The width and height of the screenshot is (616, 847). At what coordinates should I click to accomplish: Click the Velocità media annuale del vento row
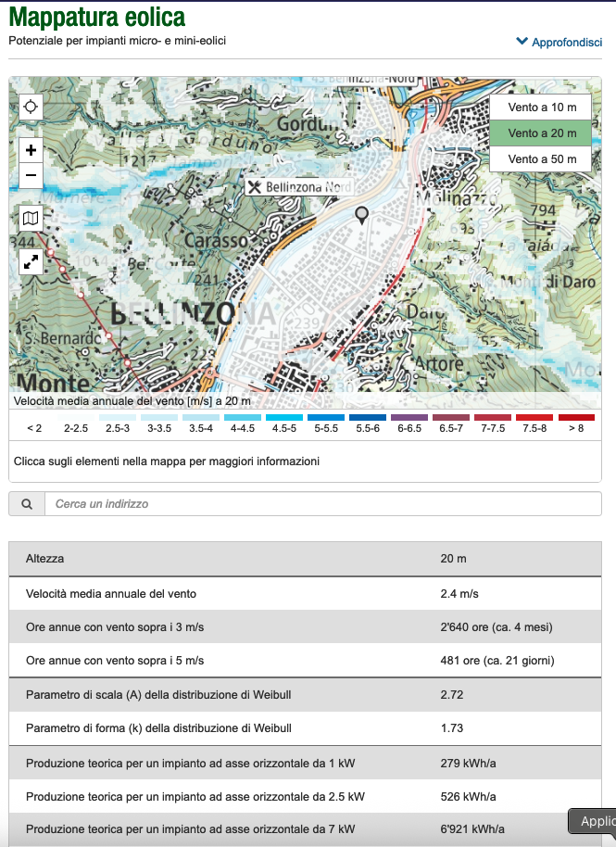click(305, 594)
